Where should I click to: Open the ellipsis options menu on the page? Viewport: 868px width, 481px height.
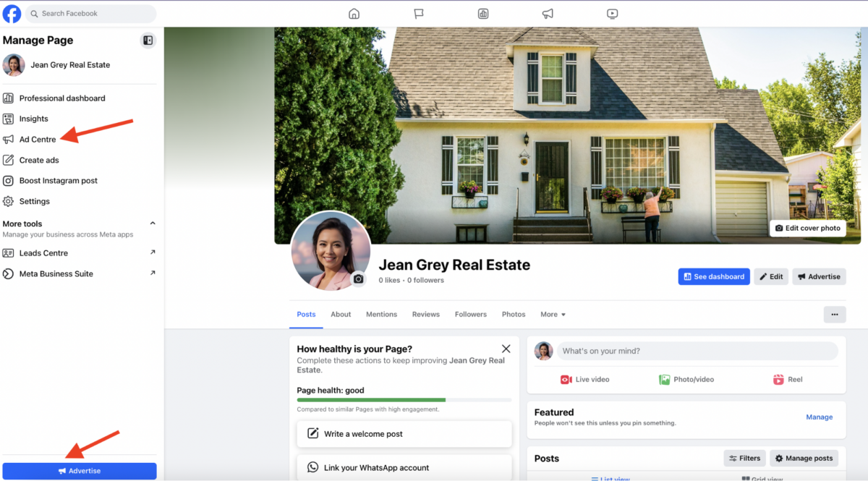click(x=835, y=314)
